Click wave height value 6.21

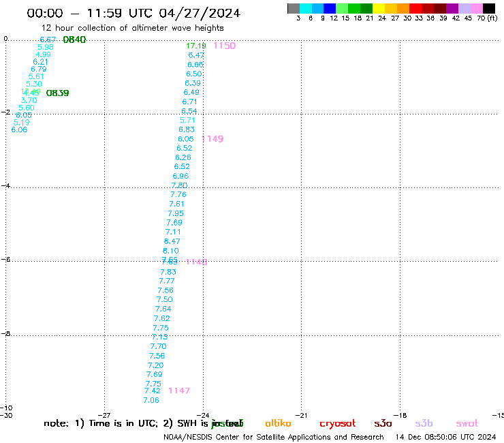[x=40, y=62]
